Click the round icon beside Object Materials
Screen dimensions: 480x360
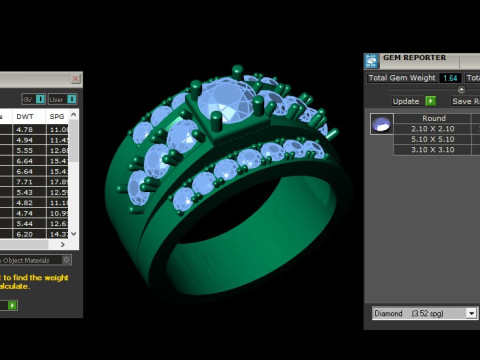click(x=66, y=260)
